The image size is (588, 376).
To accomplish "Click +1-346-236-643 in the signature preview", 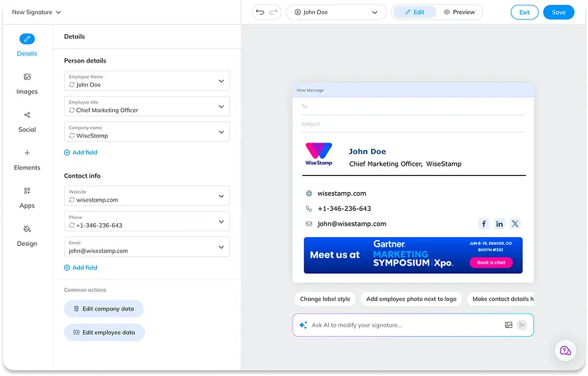I will tap(344, 209).
